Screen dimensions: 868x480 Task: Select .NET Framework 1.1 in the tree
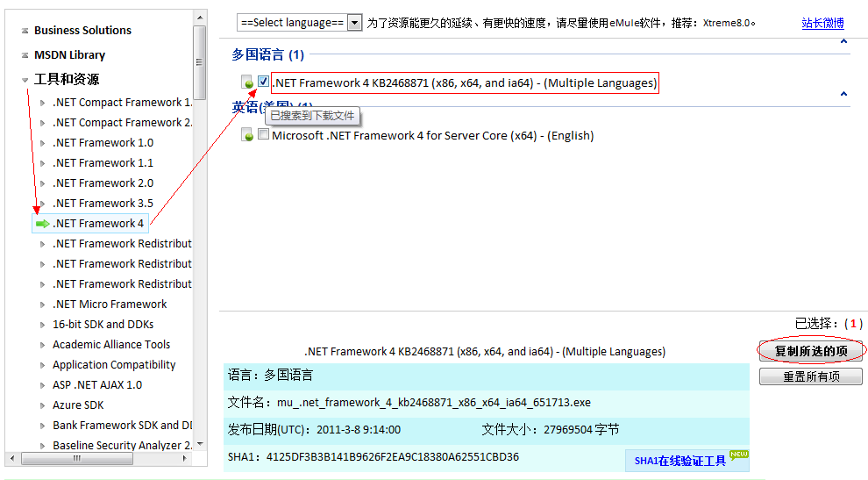coord(103,163)
